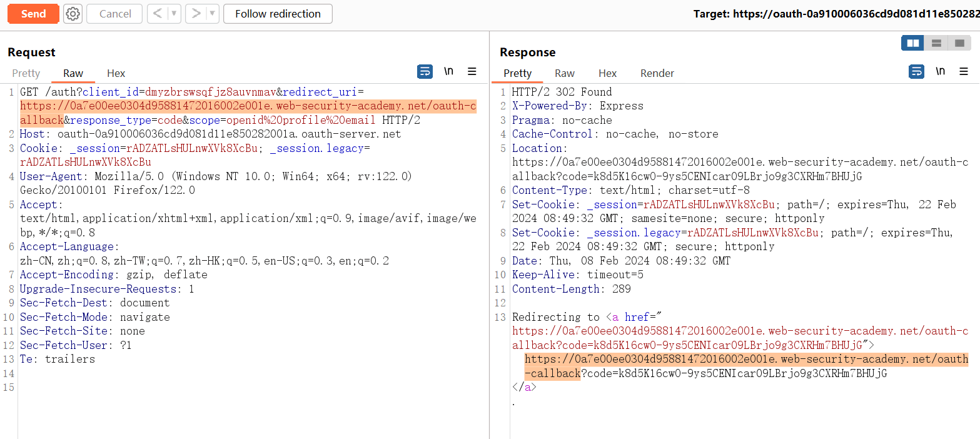The image size is (980, 439).
Task: Expand the back history dropdown arrow
Action: [x=174, y=14]
